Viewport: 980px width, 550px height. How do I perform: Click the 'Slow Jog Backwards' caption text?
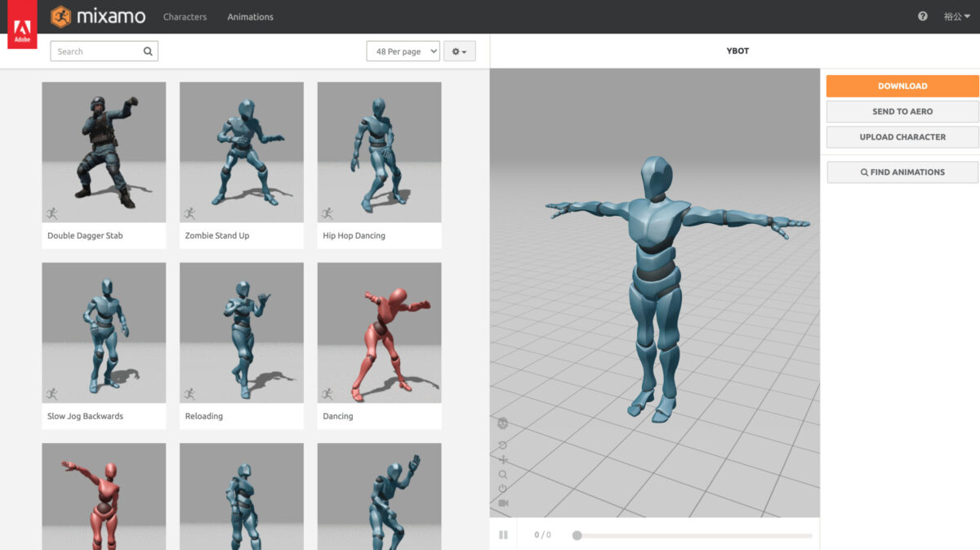(85, 417)
